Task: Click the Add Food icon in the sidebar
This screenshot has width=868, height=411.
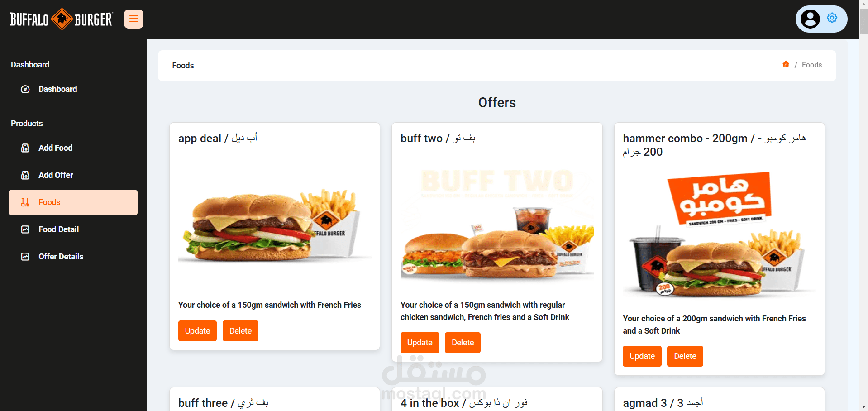Action: click(x=25, y=148)
